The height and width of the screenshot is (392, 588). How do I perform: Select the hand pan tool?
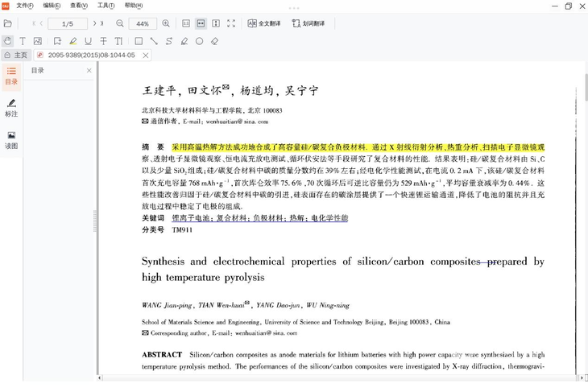[x=7, y=41]
